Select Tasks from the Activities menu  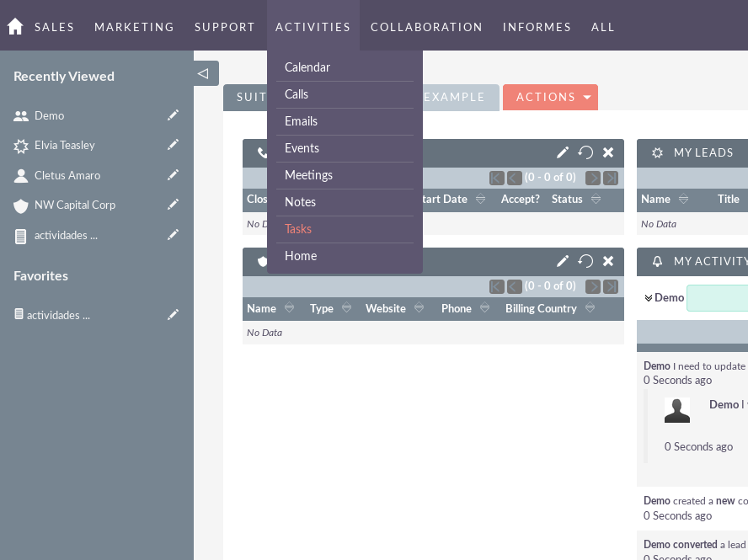(298, 229)
